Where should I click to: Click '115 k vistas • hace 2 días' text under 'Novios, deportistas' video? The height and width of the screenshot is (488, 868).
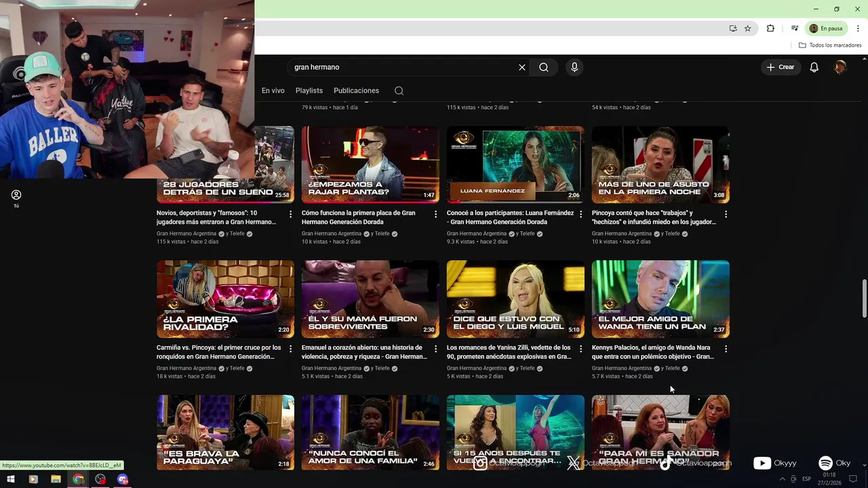[x=188, y=242]
